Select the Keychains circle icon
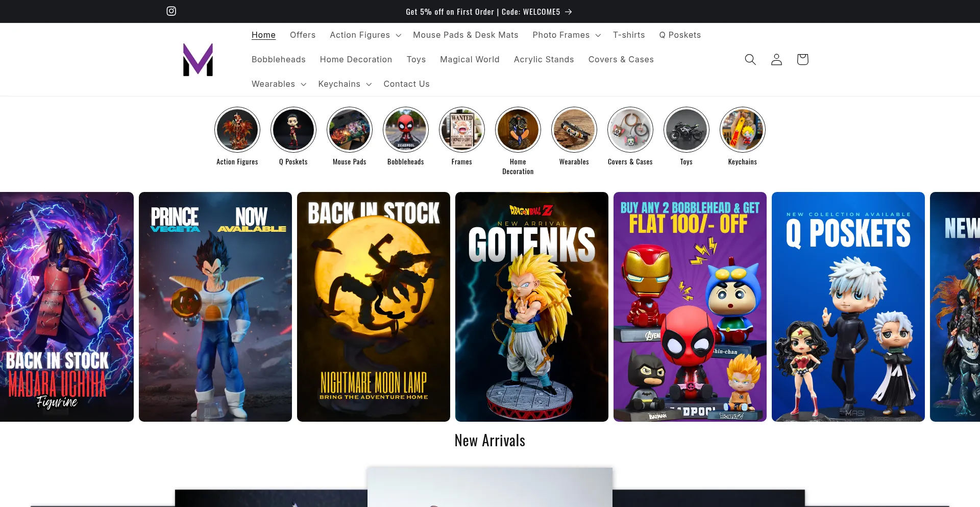The image size is (980, 507). (x=743, y=130)
